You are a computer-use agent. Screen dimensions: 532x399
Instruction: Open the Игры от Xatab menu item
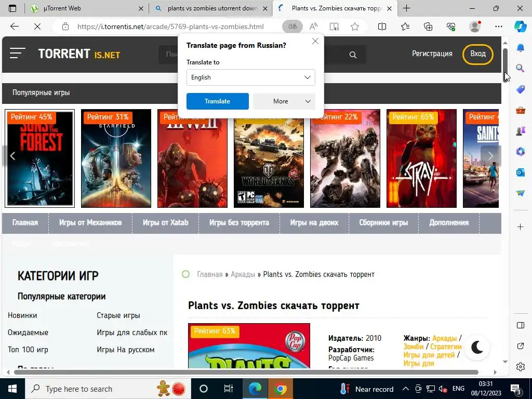165,222
